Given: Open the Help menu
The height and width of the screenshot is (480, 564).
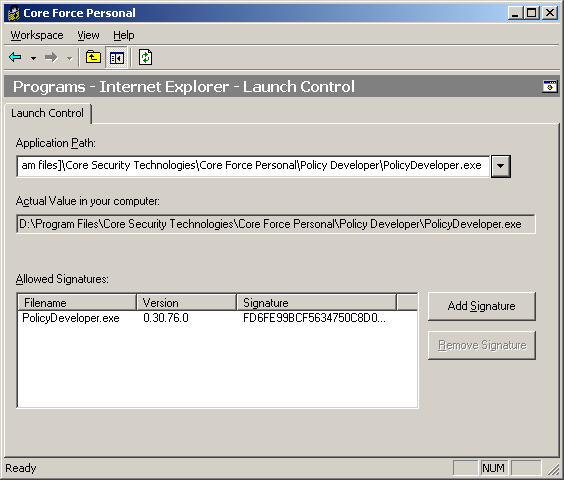Looking at the screenshot, I should point(124,35).
